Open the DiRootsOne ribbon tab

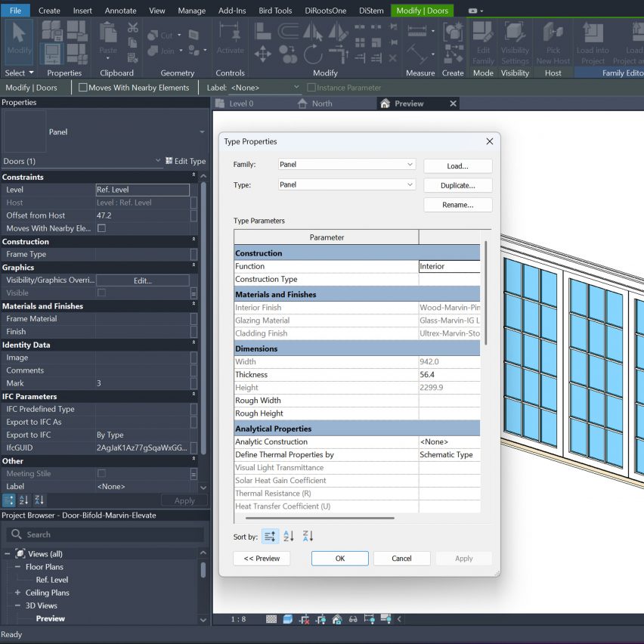coord(325,11)
